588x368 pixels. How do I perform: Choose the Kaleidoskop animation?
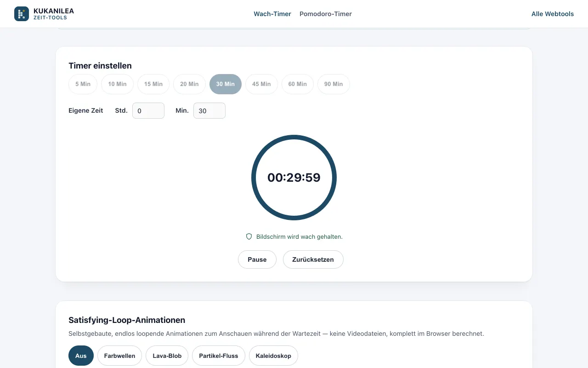pyautogui.click(x=273, y=356)
